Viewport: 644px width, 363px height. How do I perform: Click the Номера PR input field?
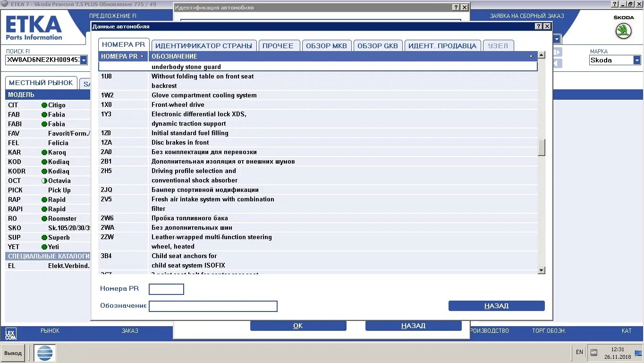166,289
